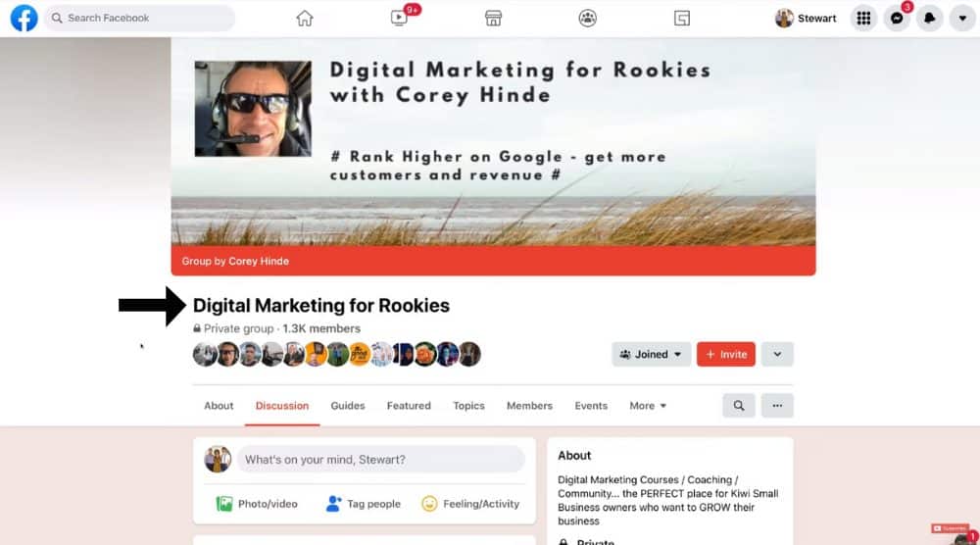Click the Feeling/Activity post option
The image size is (980, 545).
(x=470, y=504)
